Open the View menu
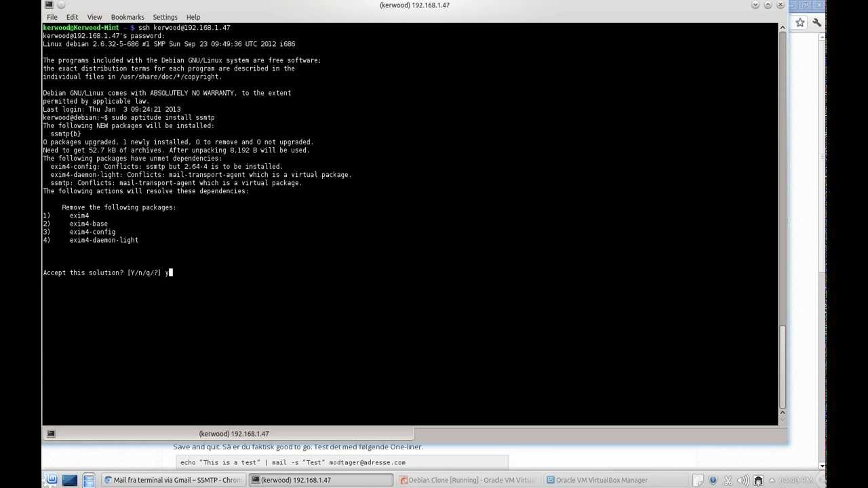Screen dimensions: 868x488 (94, 17)
